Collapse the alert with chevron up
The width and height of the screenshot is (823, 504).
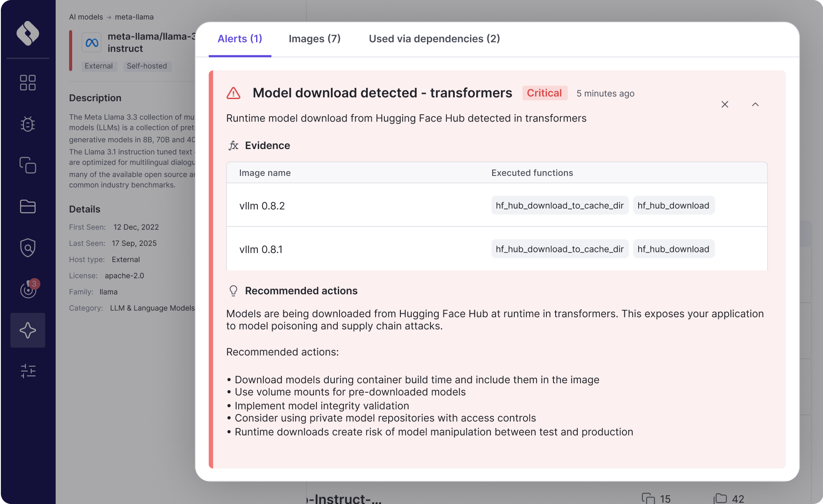click(x=755, y=104)
